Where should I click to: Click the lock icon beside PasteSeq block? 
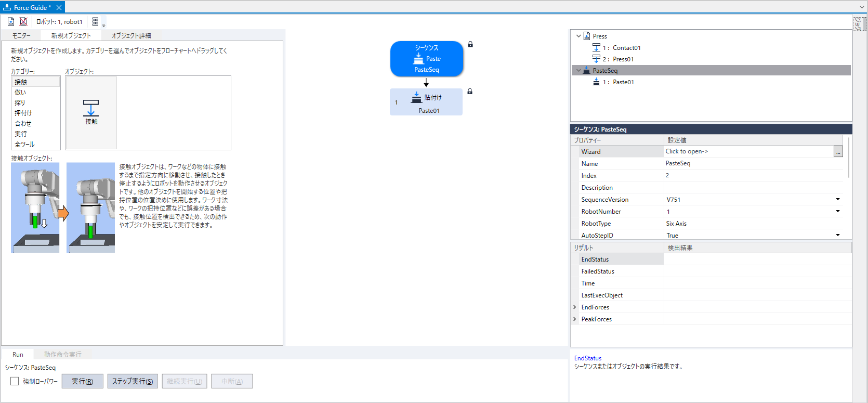[x=470, y=44]
